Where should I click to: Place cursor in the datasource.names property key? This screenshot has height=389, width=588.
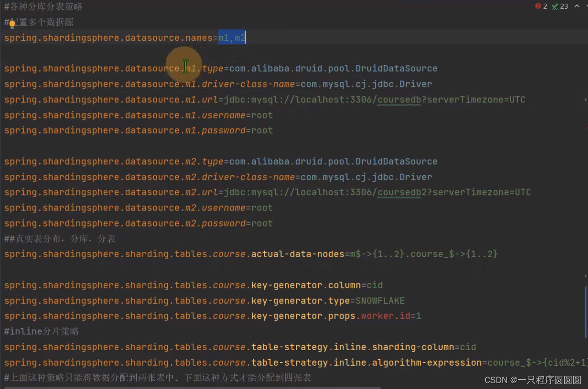pyautogui.click(x=108, y=38)
